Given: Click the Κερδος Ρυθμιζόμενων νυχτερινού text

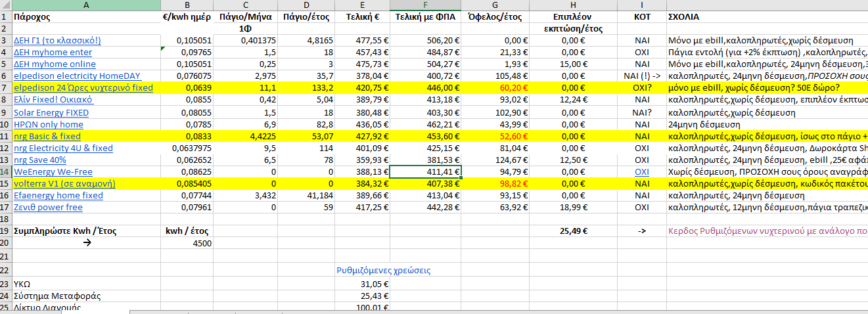Looking at the screenshot, I should tap(767, 231).
